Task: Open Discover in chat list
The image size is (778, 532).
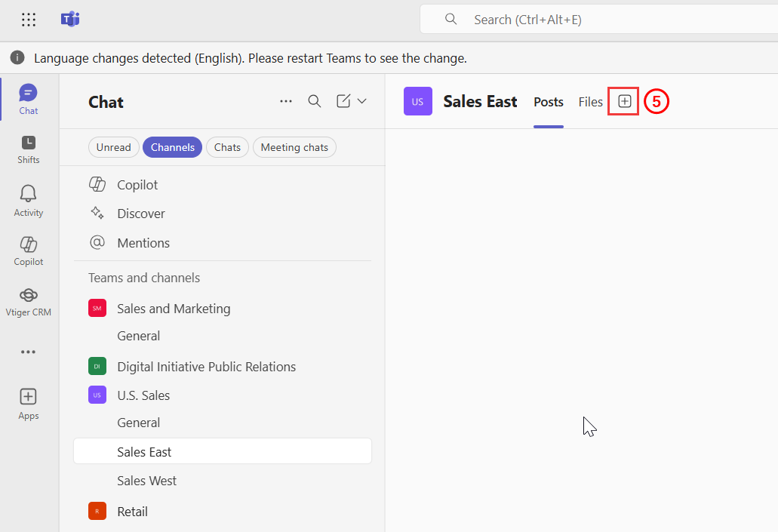Action: (223, 214)
